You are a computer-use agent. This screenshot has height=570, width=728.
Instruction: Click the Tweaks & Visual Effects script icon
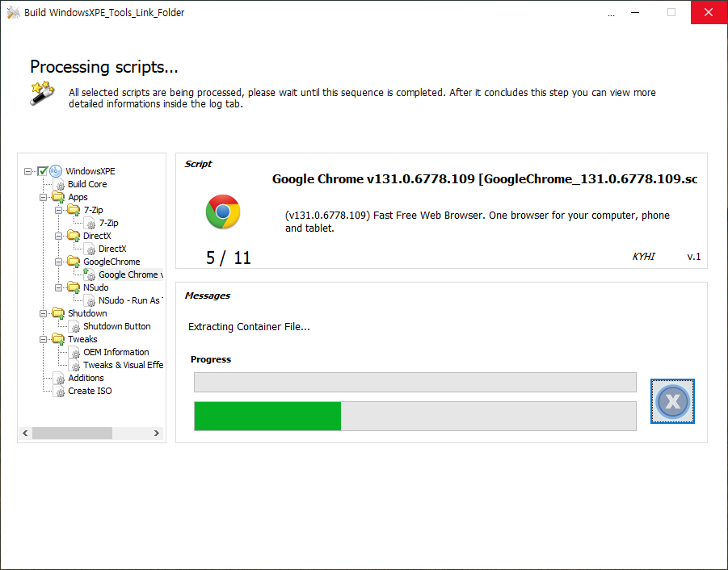(x=75, y=366)
